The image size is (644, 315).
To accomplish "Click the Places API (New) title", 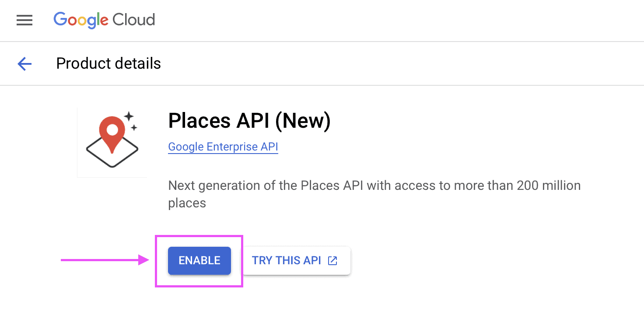I will 249,121.
